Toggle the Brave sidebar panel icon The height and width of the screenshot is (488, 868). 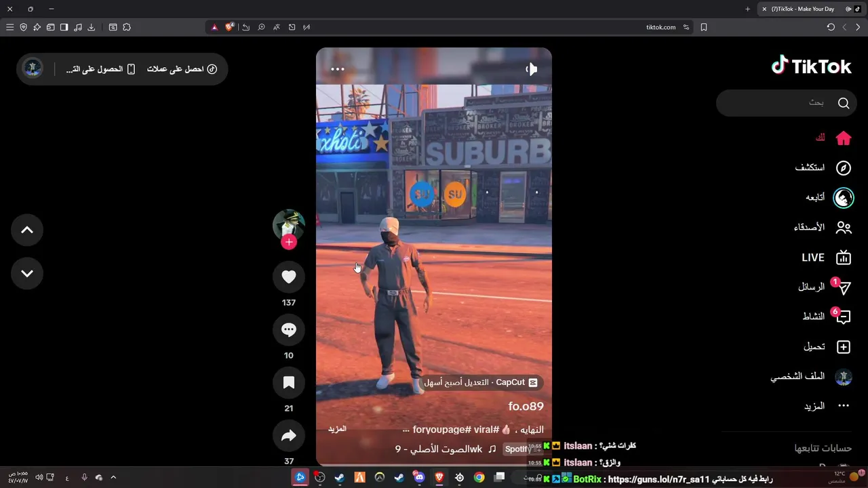coord(64,27)
